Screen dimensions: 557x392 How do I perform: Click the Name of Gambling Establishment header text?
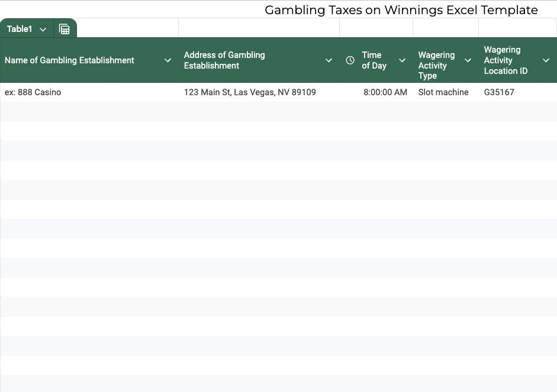click(x=69, y=60)
